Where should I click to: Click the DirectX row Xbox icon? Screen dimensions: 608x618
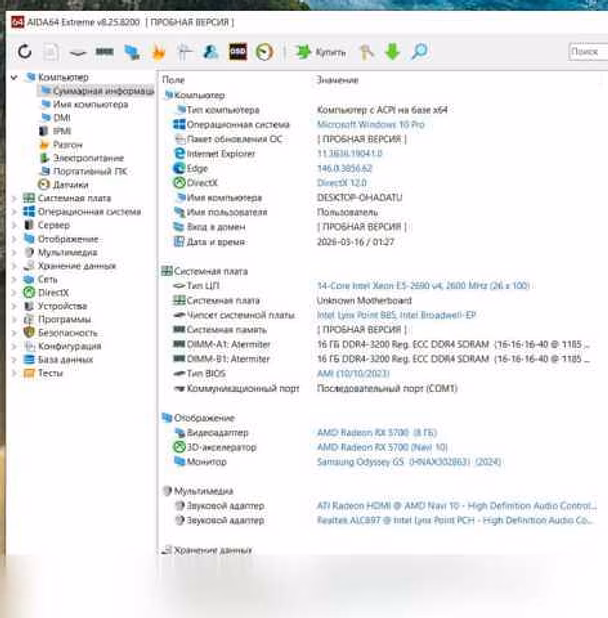coord(179,183)
